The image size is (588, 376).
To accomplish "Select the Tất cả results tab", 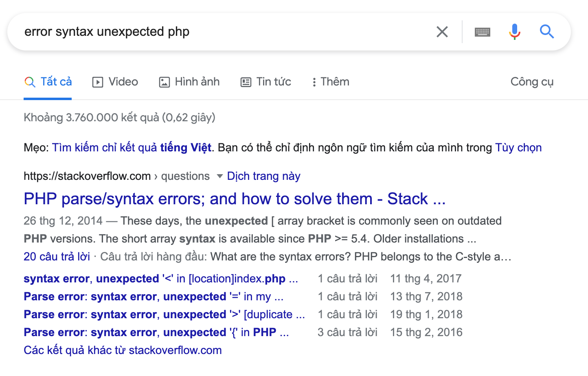I will point(48,82).
